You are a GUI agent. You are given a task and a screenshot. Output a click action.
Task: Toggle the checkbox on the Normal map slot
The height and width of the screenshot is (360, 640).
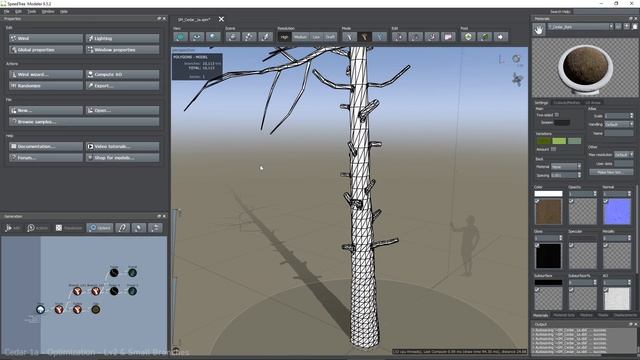click(606, 201)
